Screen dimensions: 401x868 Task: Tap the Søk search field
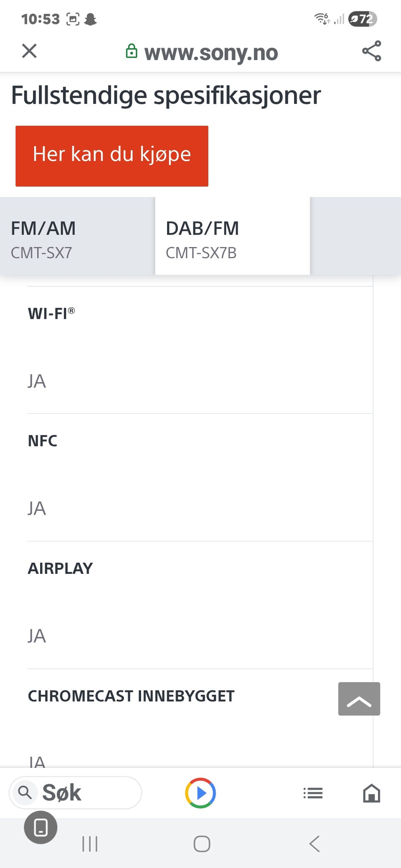point(75,792)
